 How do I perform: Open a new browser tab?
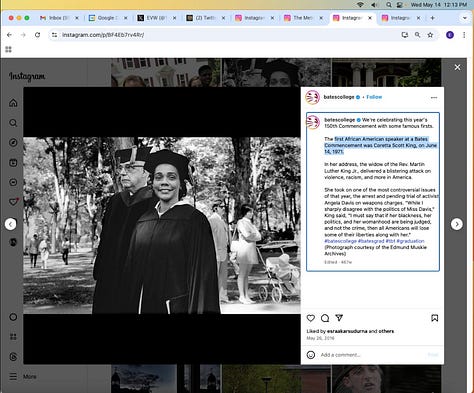(x=432, y=18)
